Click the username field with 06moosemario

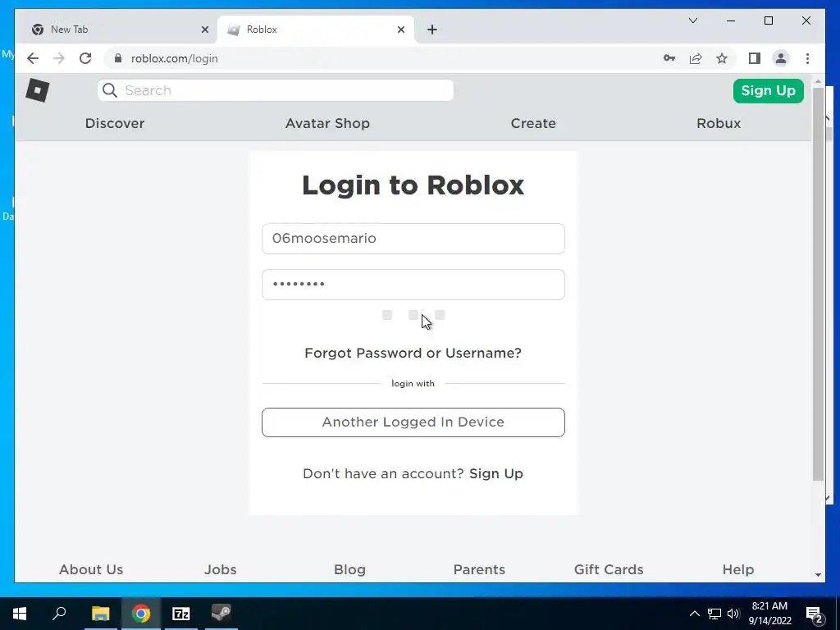pyautogui.click(x=413, y=239)
